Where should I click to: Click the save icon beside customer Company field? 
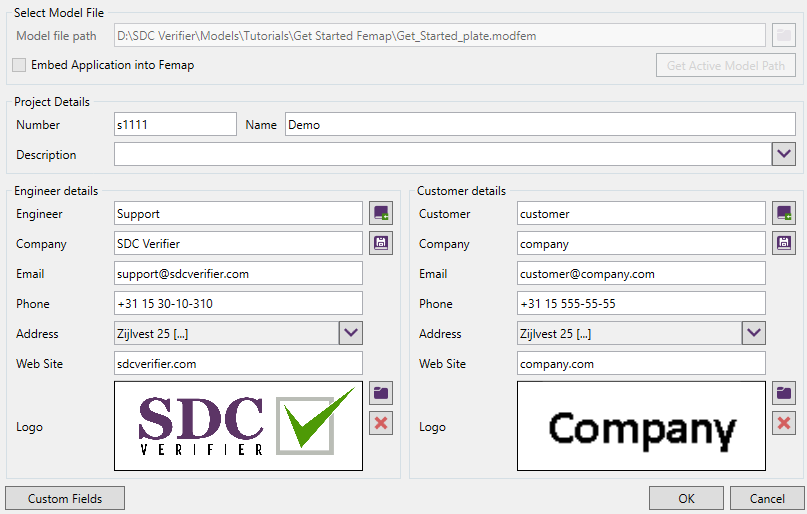(784, 243)
